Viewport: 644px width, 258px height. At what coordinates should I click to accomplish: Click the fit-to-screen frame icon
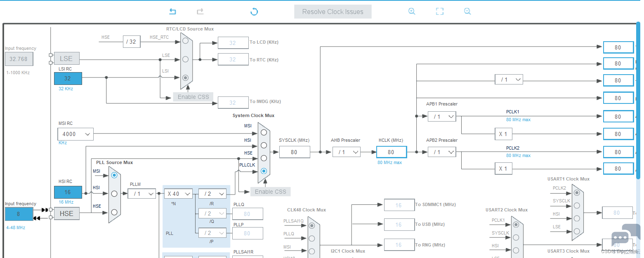point(440,12)
